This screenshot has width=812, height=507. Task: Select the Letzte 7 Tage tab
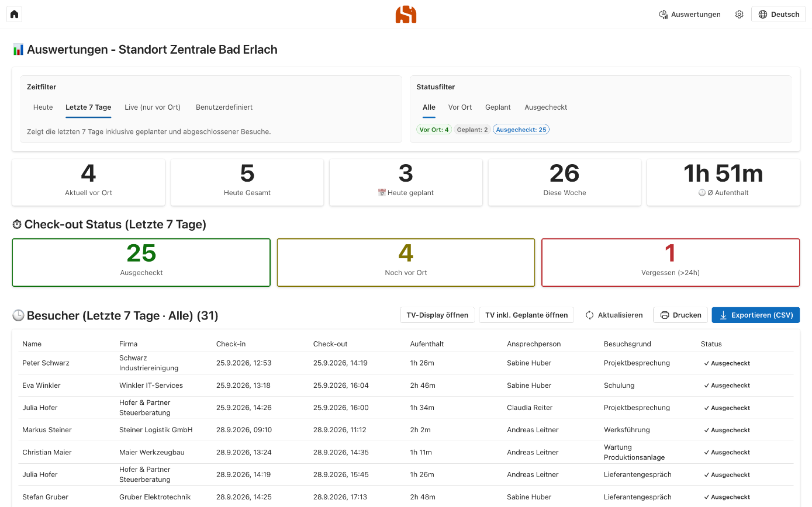[88, 107]
